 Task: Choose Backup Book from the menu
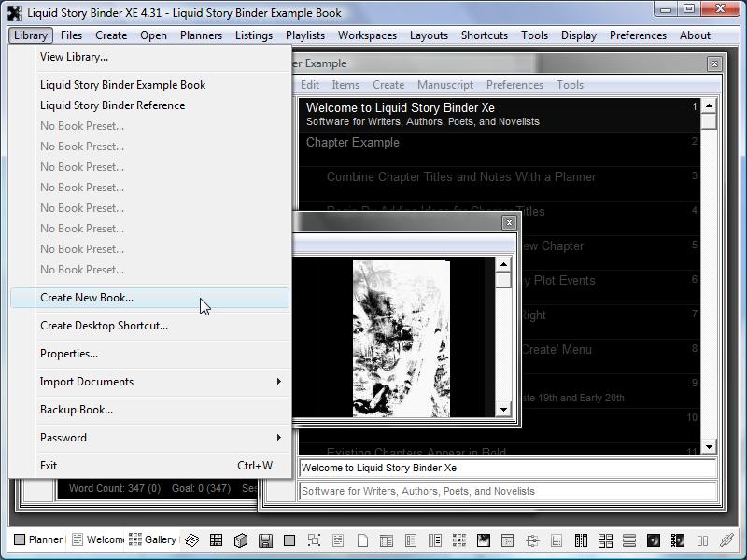(x=77, y=410)
